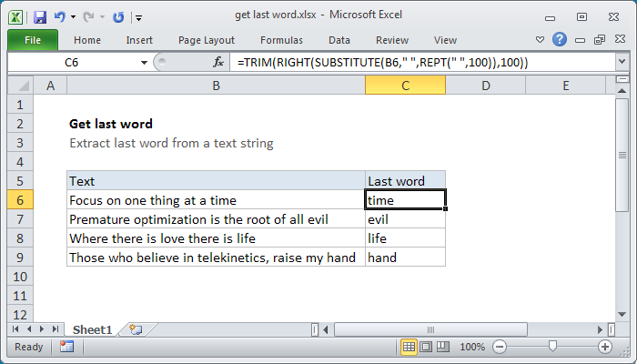Click the Undo arrow icon
This screenshot has height=364, width=637.
[x=59, y=17]
